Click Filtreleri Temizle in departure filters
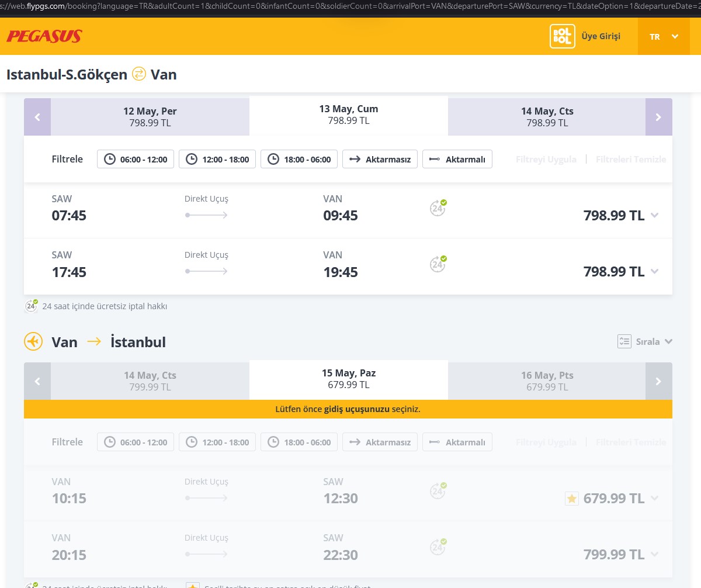 [x=630, y=159]
